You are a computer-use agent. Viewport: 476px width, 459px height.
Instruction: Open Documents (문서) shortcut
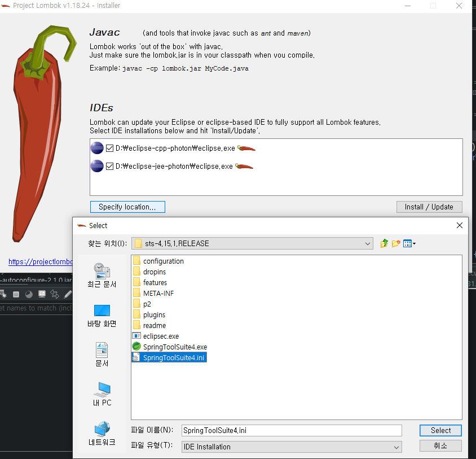(102, 355)
